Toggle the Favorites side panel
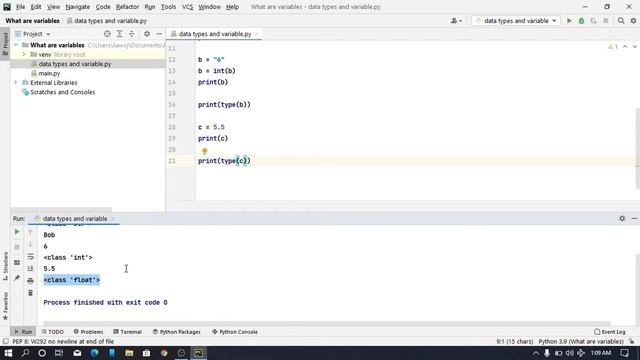Image resolution: width=640 pixels, height=360 pixels. [5, 306]
